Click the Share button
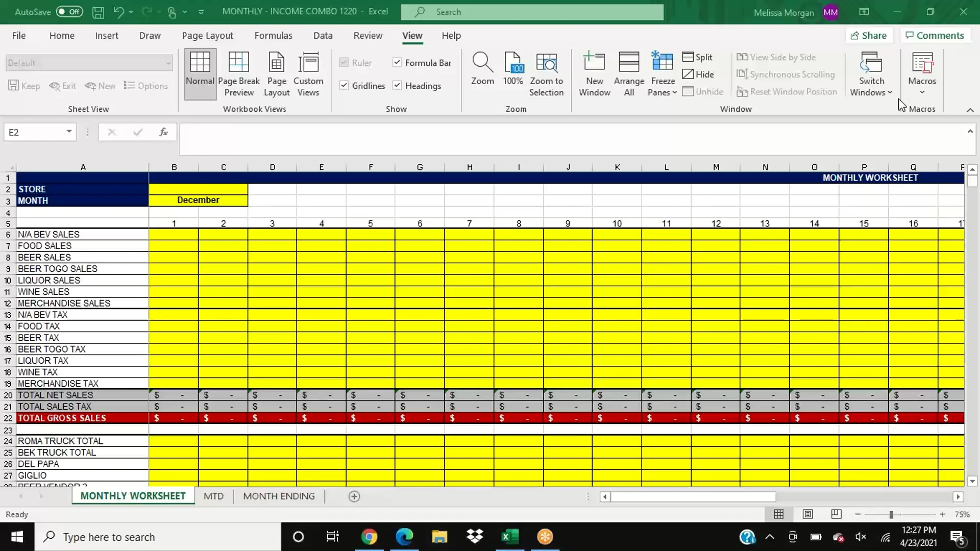Screen dimensions: 980x551 tap(869, 35)
